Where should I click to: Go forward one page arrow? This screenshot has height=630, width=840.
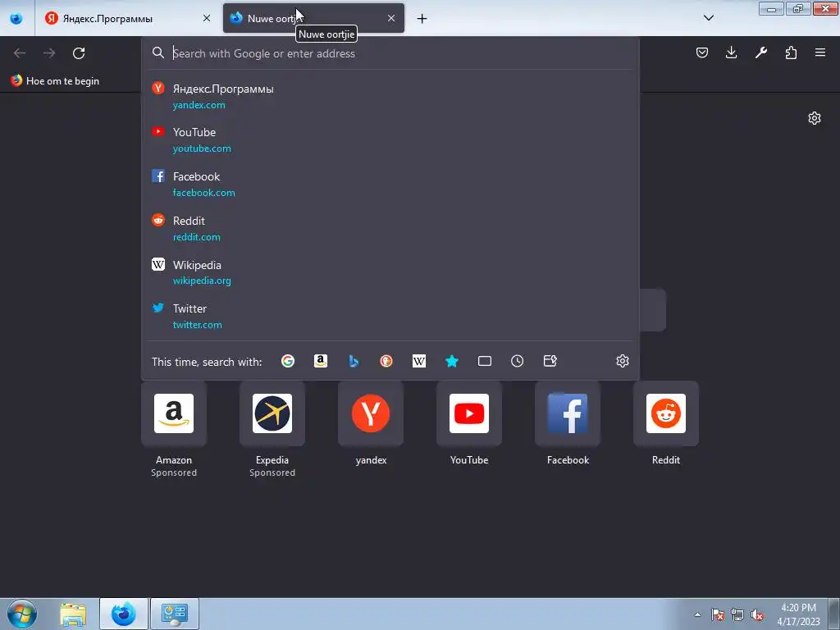point(49,53)
